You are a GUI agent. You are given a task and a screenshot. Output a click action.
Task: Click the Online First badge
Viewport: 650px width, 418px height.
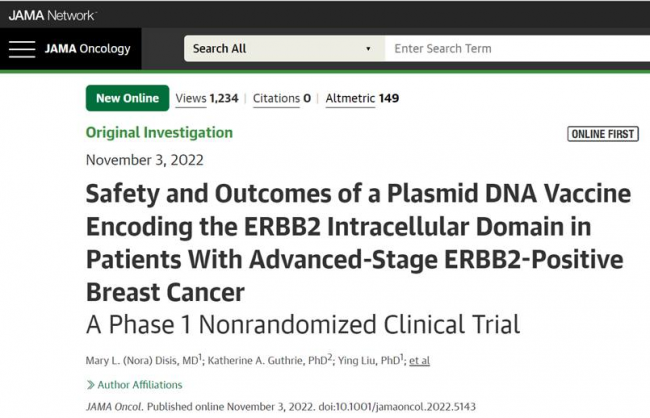pos(602,134)
